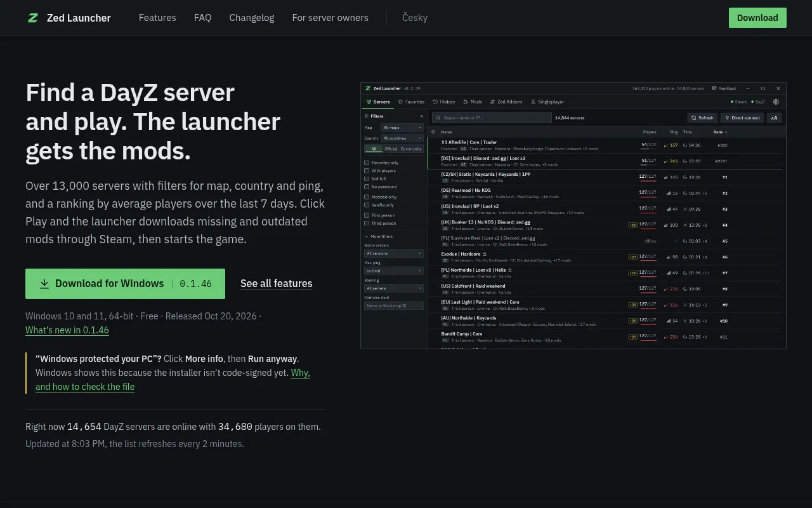Click the font size AA button
This screenshot has width=812, height=508.
tap(774, 118)
